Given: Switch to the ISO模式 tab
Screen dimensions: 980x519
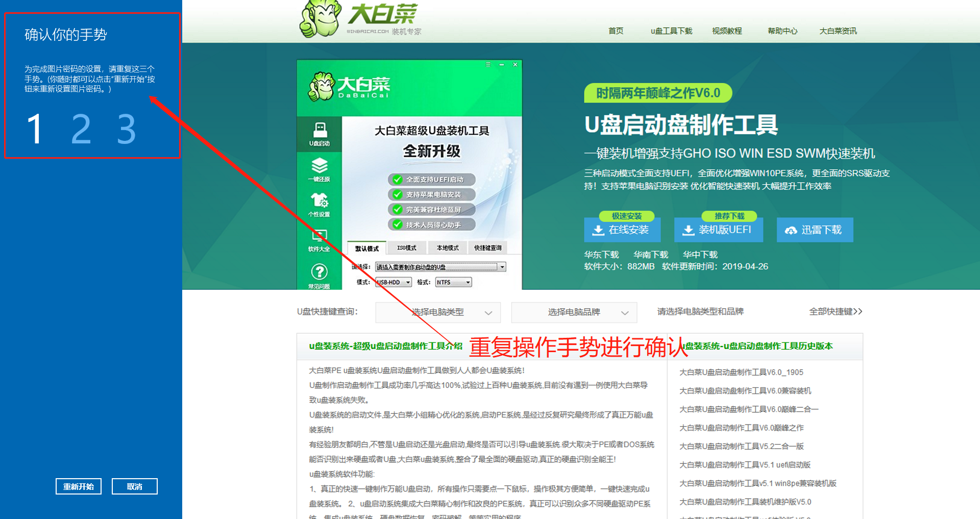Looking at the screenshot, I should point(407,248).
